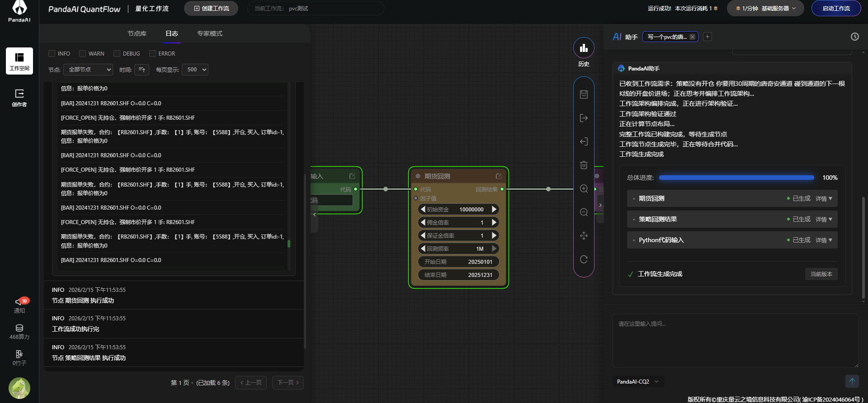The width and height of the screenshot is (868, 403).
Task: Click the 总体进度 progress bar
Action: (736, 178)
